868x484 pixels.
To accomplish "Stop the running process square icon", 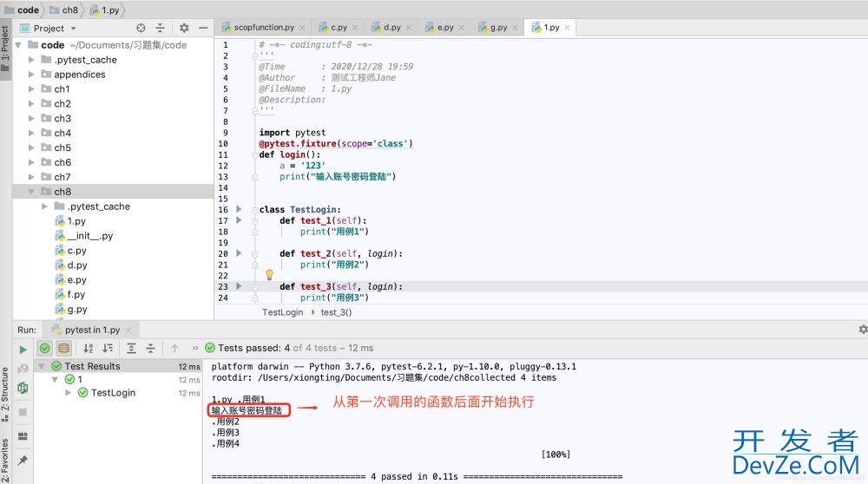I will (23, 412).
